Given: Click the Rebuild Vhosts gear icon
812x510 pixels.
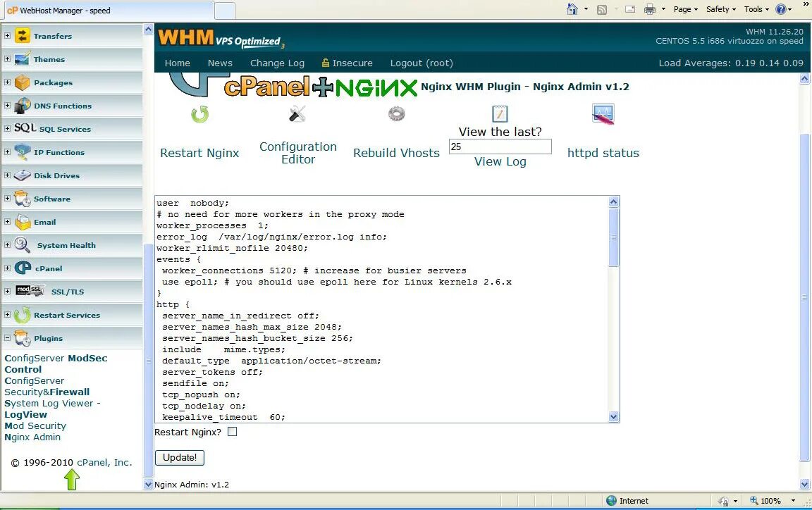Looking at the screenshot, I should point(396,113).
